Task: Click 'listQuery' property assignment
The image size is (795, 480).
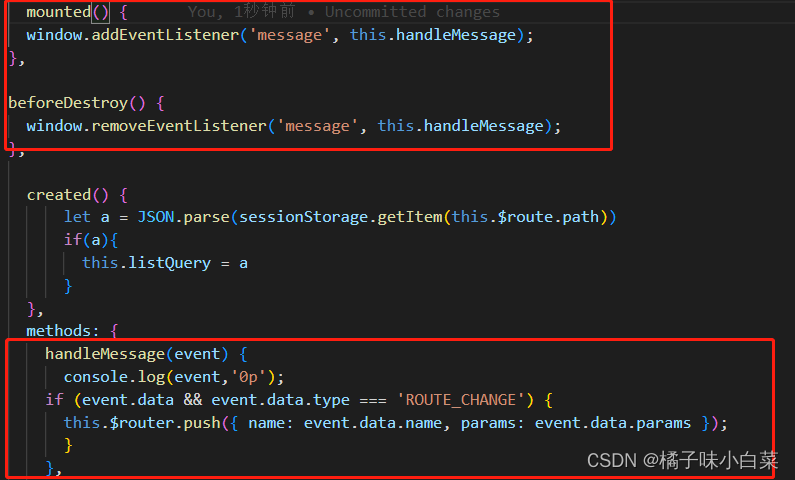Action: 169,263
